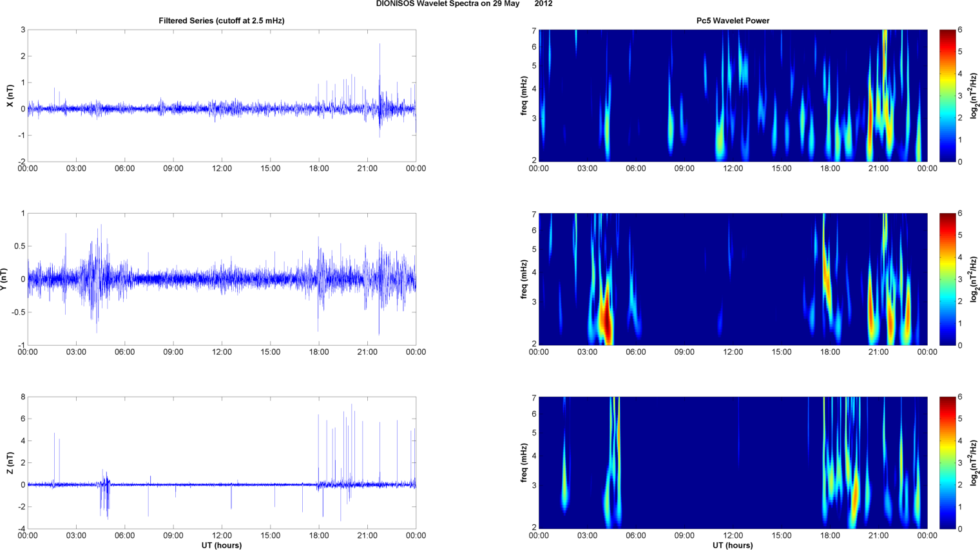This screenshot has height=550, width=980.
Task: Click UT (hours) label under Z time series
Action: 222,545
